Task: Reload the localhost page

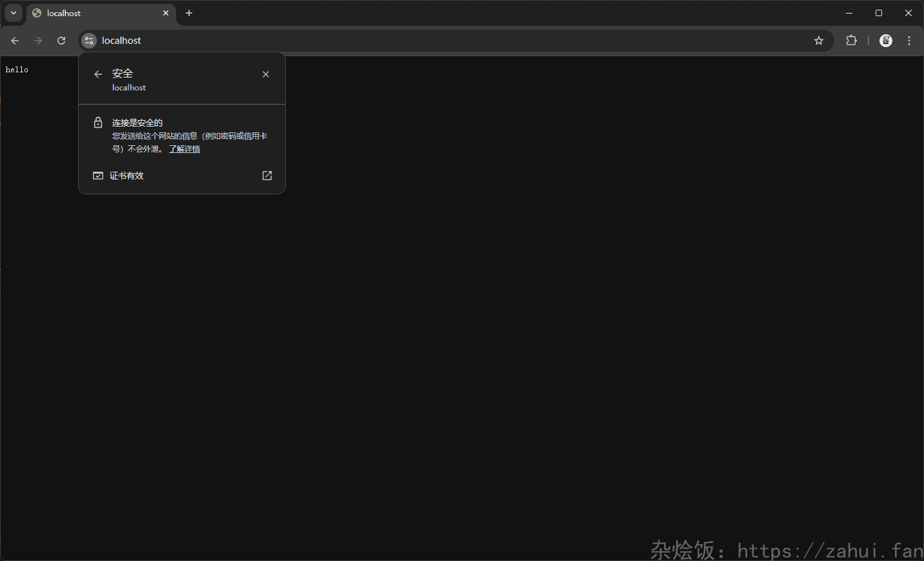Action: [x=61, y=41]
